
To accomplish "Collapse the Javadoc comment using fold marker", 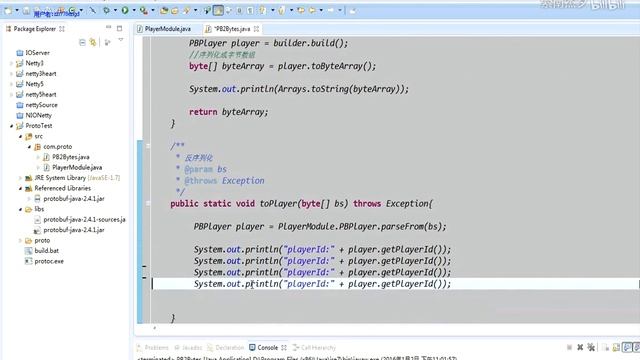I will 148,146.
